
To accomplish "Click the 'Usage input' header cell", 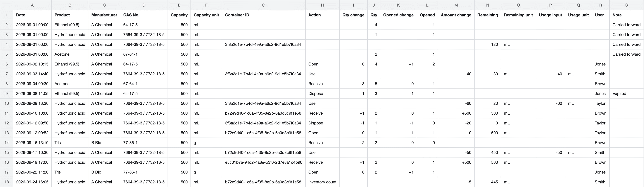I will pyautogui.click(x=550, y=15).
